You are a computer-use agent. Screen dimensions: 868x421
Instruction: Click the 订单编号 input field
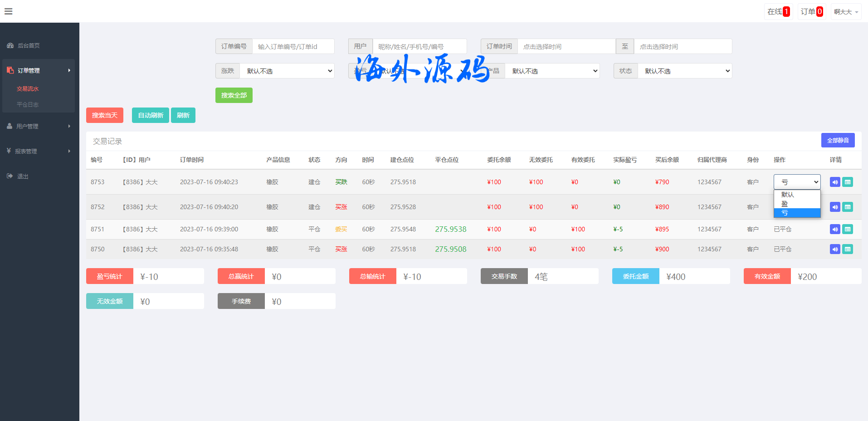(x=293, y=46)
